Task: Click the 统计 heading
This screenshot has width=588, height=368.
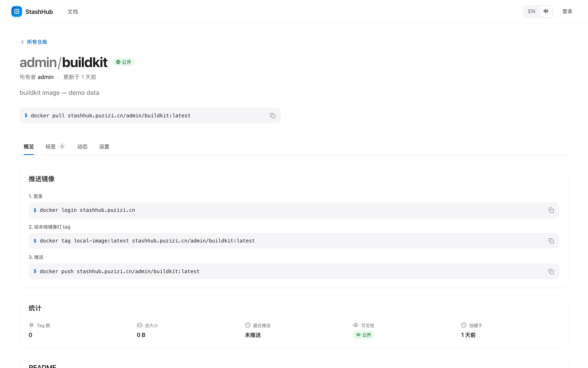Action: [35, 308]
